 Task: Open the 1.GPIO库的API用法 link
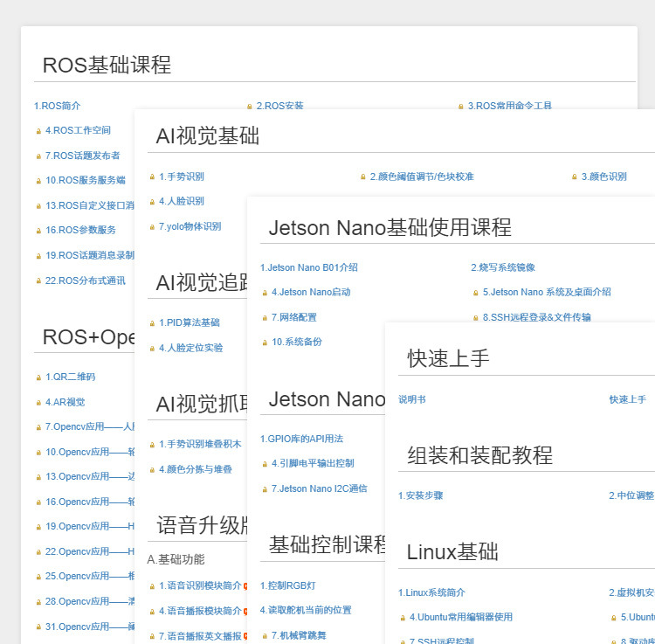click(301, 439)
